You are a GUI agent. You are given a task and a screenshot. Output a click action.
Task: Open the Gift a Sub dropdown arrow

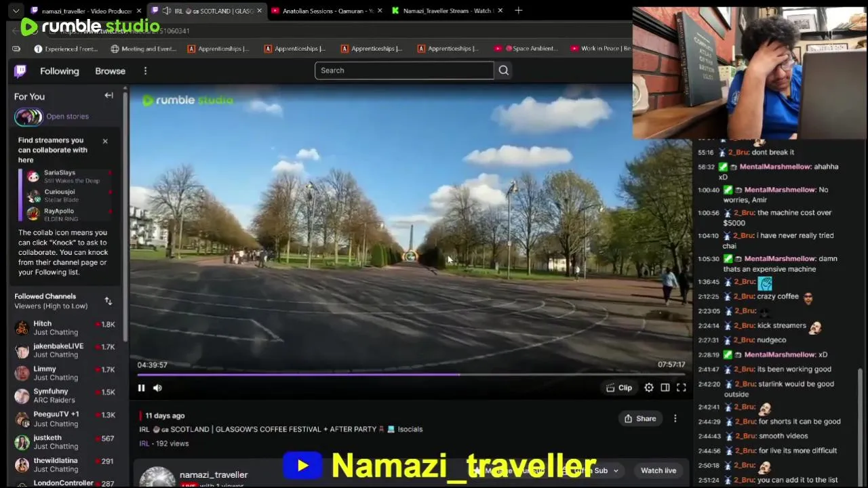(616, 470)
